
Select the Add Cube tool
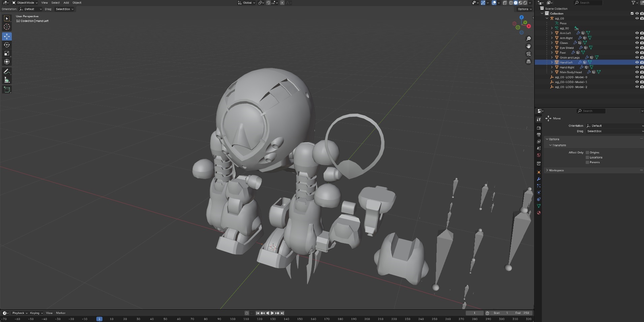pos(7,89)
